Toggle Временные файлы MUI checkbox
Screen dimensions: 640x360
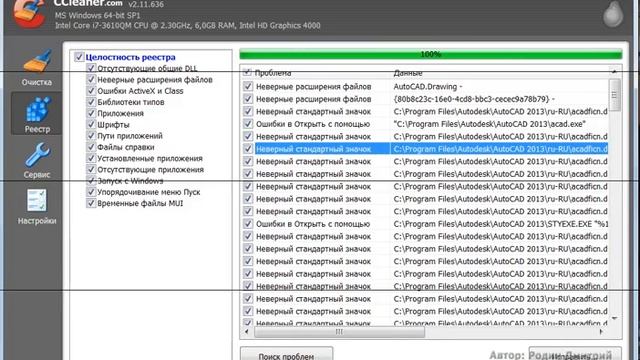91,203
